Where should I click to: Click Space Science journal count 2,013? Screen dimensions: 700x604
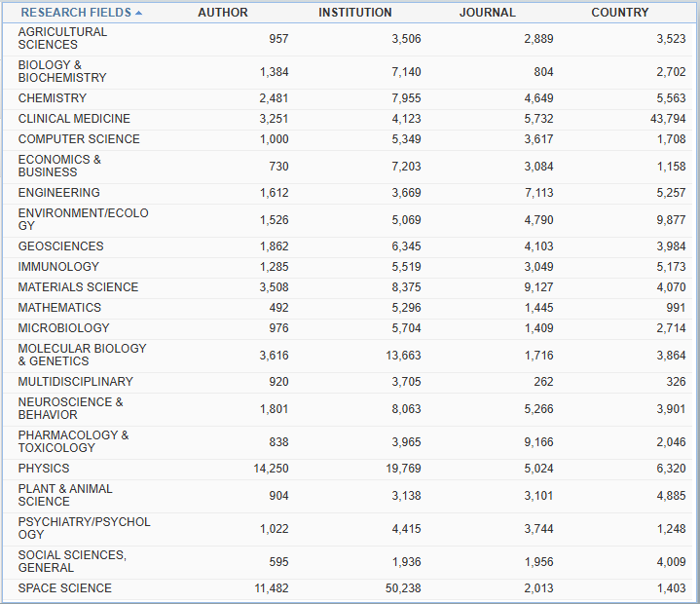(x=538, y=588)
